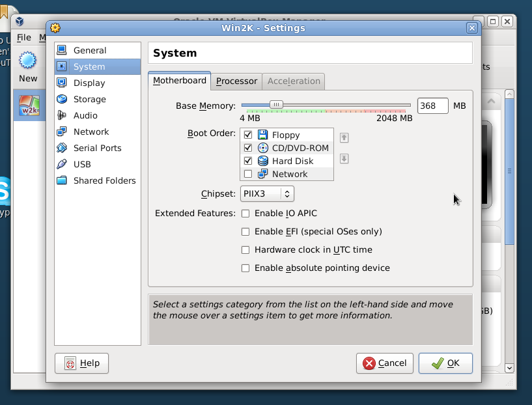Click the Serial Ports label in sidebar
532x405 pixels.
tap(98, 148)
